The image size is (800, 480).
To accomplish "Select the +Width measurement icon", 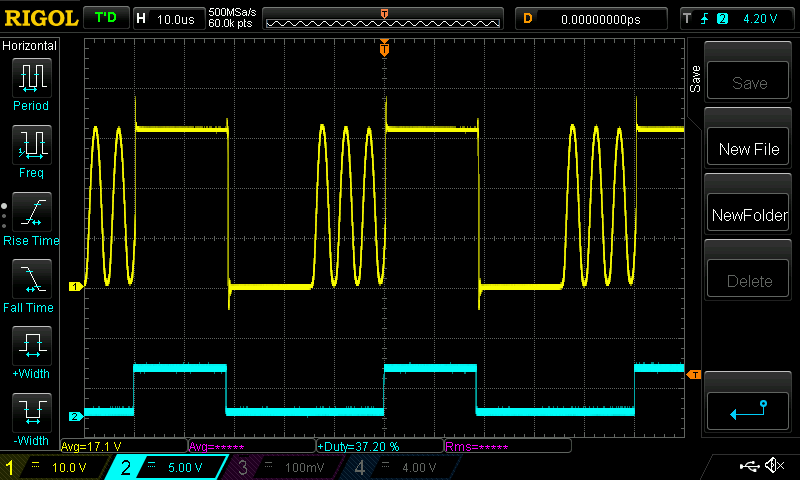I will coord(31,347).
